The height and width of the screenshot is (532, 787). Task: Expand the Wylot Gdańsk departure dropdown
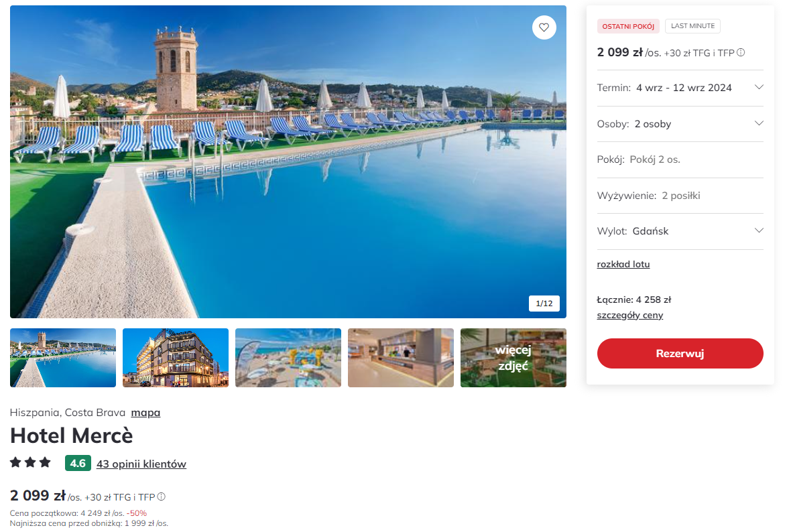coord(680,231)
